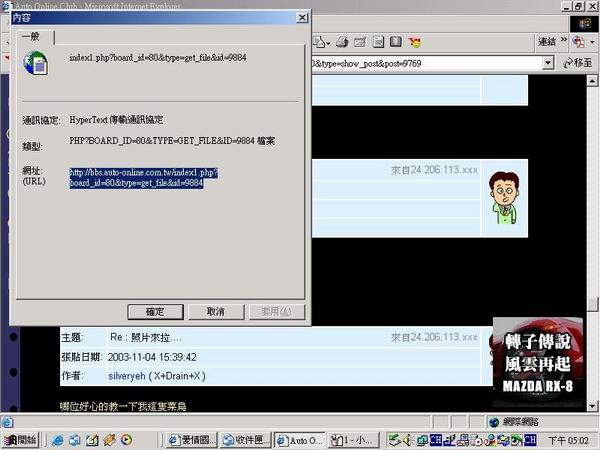This screenshot has width=600, height=450.
Task: Click the document file icon in the properties dialog
Action: 35,62
